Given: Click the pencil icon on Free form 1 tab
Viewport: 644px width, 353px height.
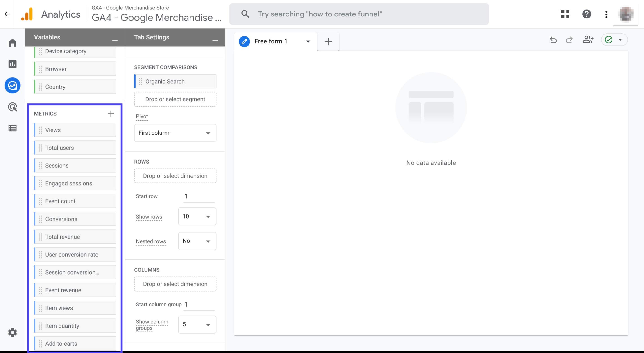Looking at the screenshot, I should tap(244, 41).
